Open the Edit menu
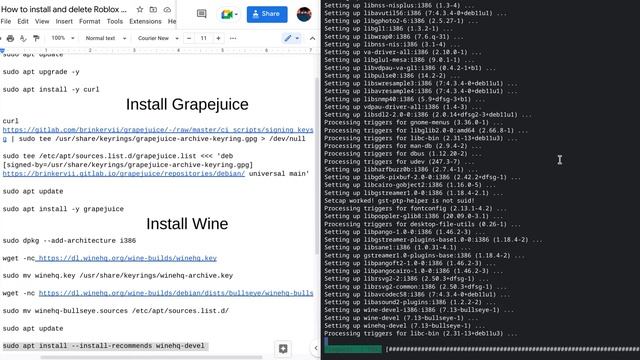 click(23, 21)
